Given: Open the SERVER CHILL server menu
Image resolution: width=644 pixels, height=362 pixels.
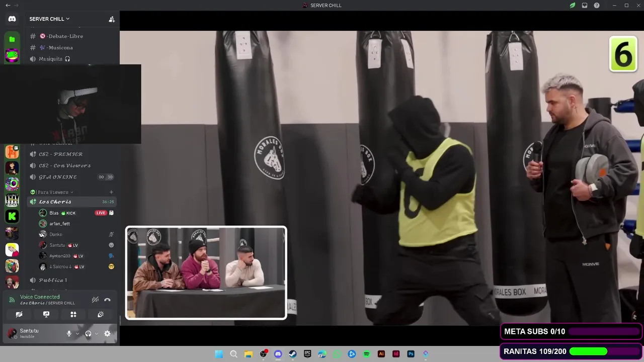Looking at the screenshot, I should (x=49, y=19).
